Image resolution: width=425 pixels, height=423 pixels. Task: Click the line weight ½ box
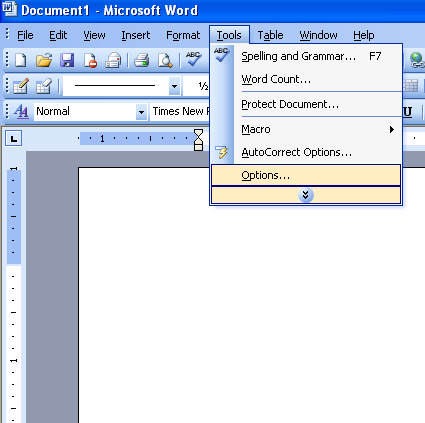pos(197,86)
